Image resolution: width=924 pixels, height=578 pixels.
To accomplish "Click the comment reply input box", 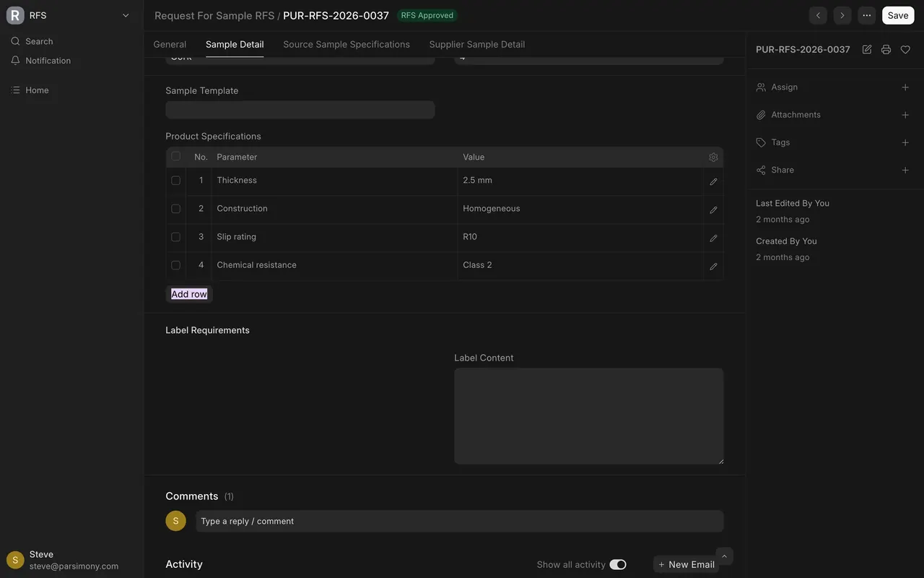I will click(x=460, y=521).
